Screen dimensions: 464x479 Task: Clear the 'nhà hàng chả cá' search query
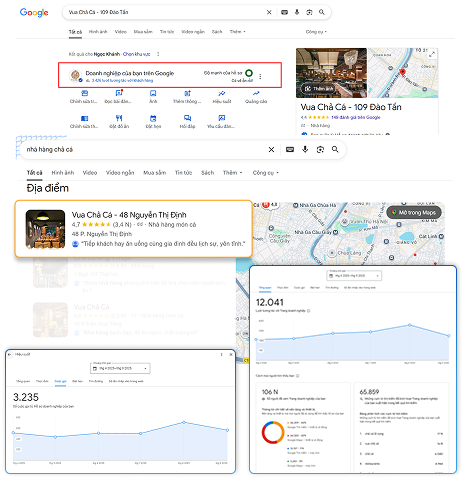(x=271, y=149)
